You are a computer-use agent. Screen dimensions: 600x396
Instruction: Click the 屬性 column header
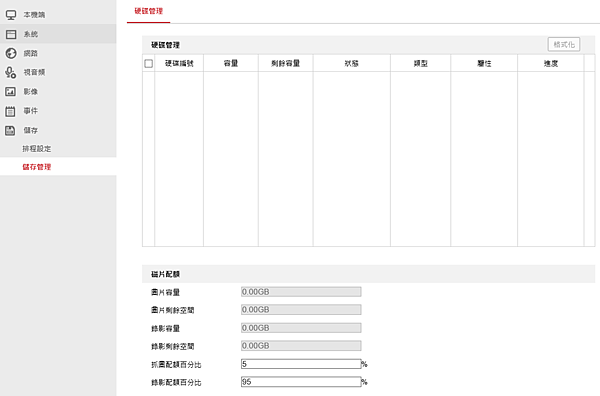[484, 64]
